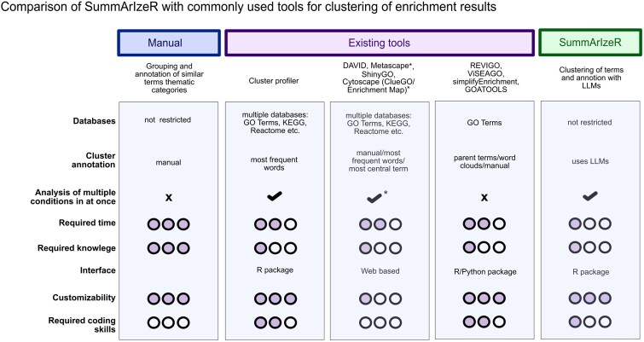
Task: Click the 'Cluster profiler' column heading
Action: click(274, 81)
